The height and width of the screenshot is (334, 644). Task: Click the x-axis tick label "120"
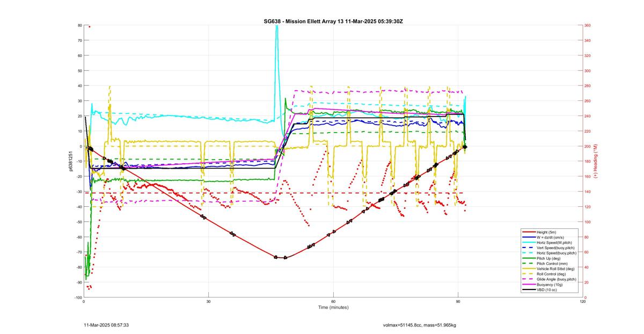pos(583,302)
